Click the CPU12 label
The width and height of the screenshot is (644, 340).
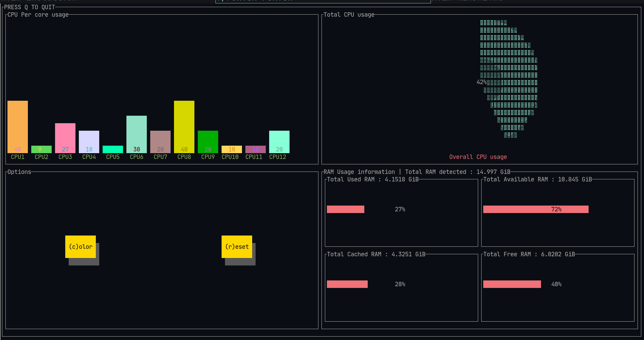[278, 157]
